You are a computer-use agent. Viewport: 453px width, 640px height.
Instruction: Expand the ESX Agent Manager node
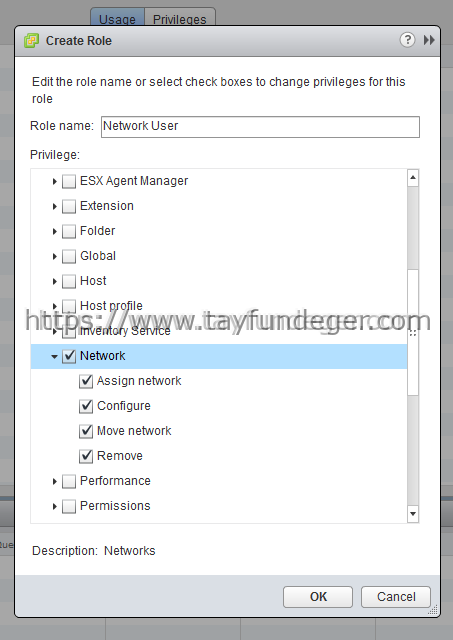pyautogui.click(x=54, y=181)
